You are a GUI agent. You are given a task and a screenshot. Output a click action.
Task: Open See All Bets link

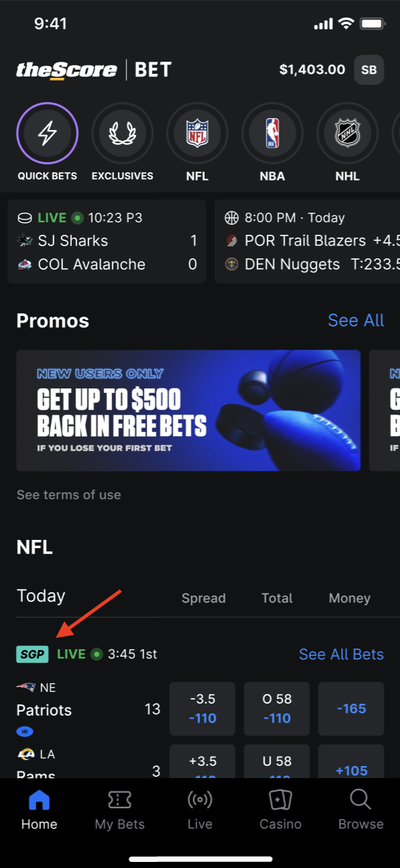pos(342,654)
